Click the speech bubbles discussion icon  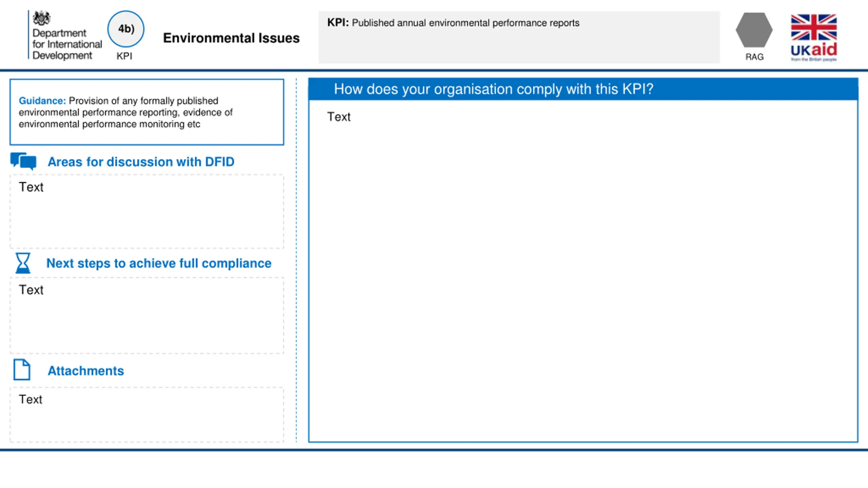tap(23, 161)
